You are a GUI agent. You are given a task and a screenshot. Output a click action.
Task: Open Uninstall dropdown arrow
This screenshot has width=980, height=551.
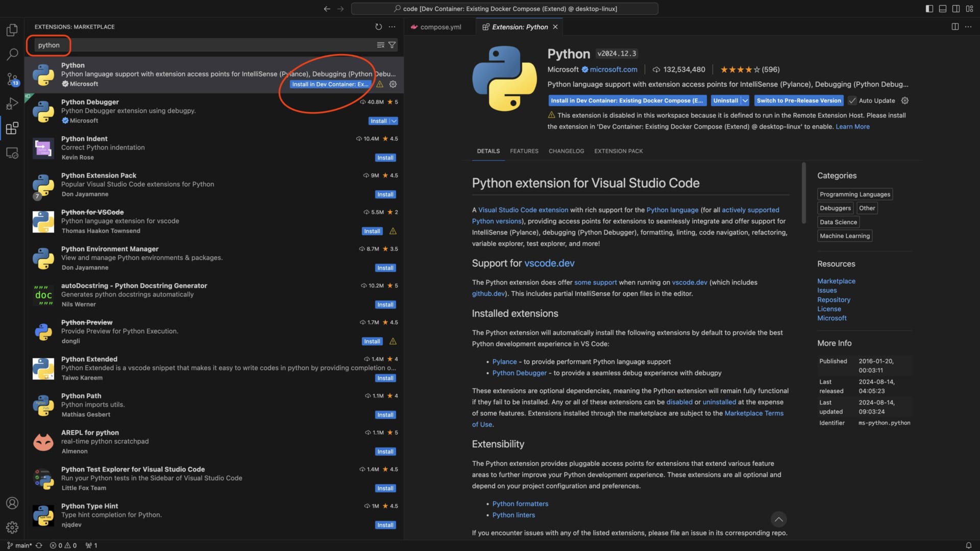[x=745, y=101]
